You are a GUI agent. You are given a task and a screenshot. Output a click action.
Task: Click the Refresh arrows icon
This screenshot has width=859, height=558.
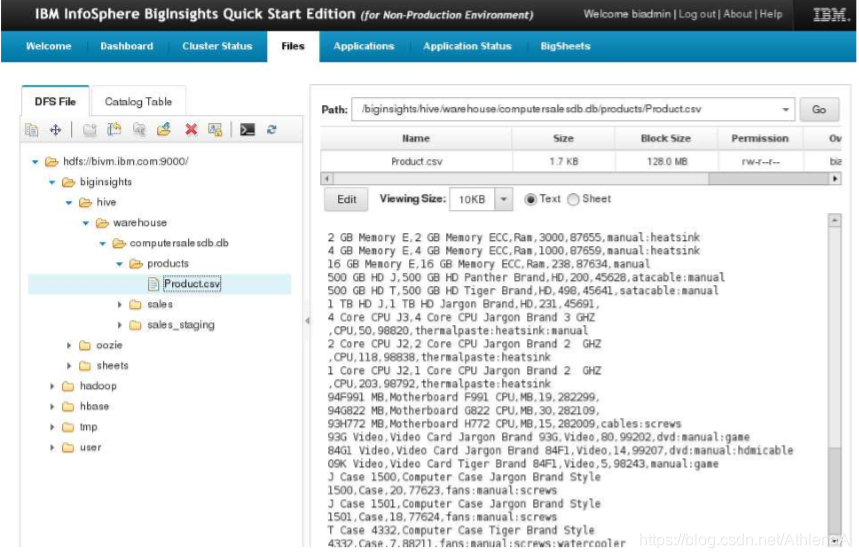tap(272, 130)
